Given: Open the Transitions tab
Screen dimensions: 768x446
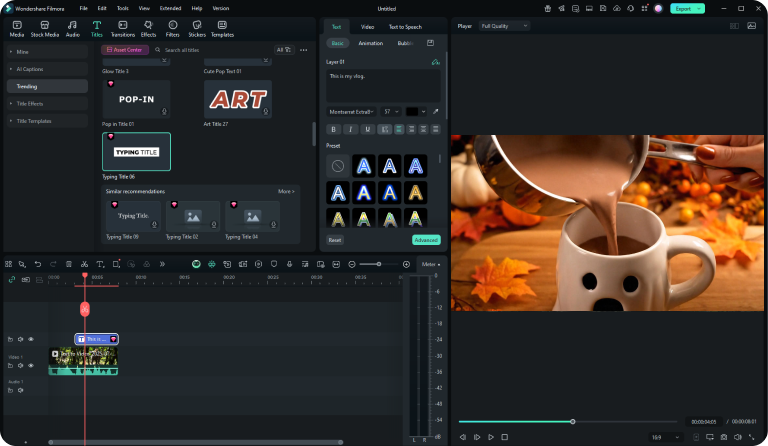Looking at the screenshot, I should coord(122,28).
